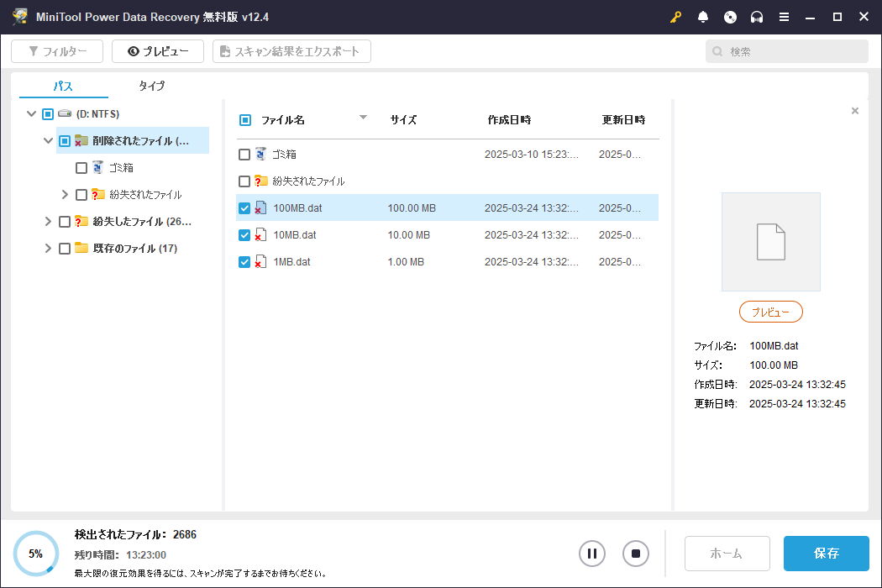Screen dimensions: 882x588
Task: Open the ファイル名 sort dropdown
Action: point(362,118)
